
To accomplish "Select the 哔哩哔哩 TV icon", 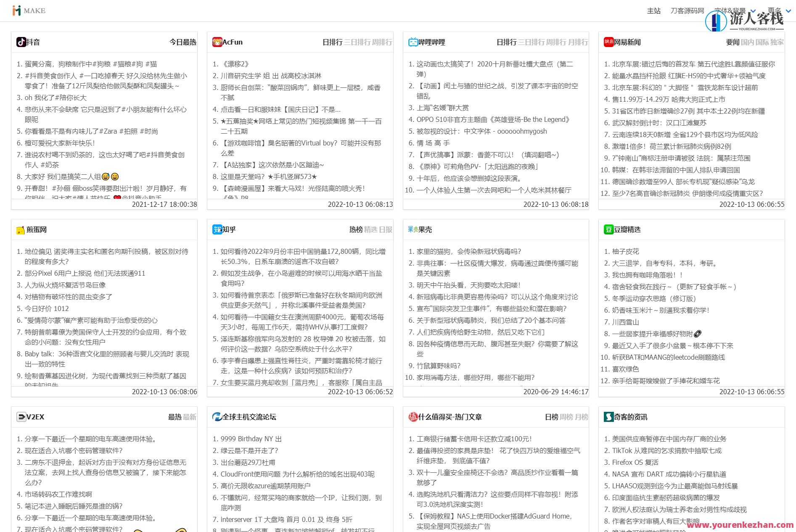I will pyautogui.click(x=413, y=42).
